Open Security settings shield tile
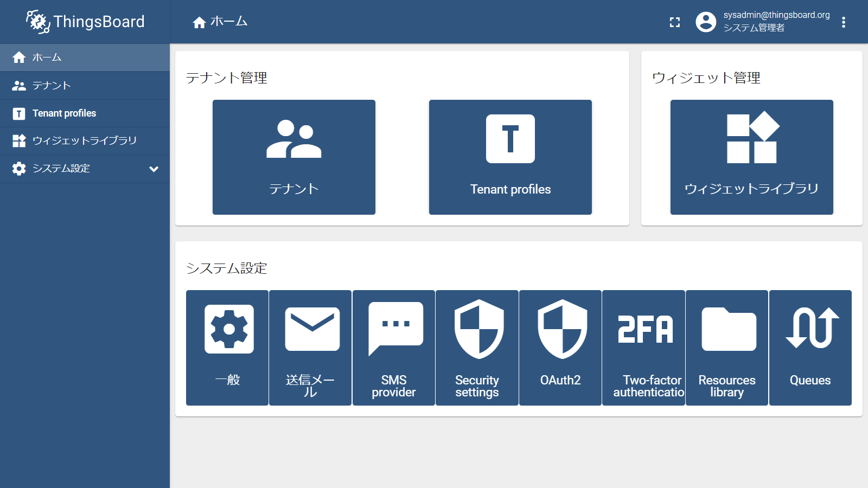 coord(477,348)
